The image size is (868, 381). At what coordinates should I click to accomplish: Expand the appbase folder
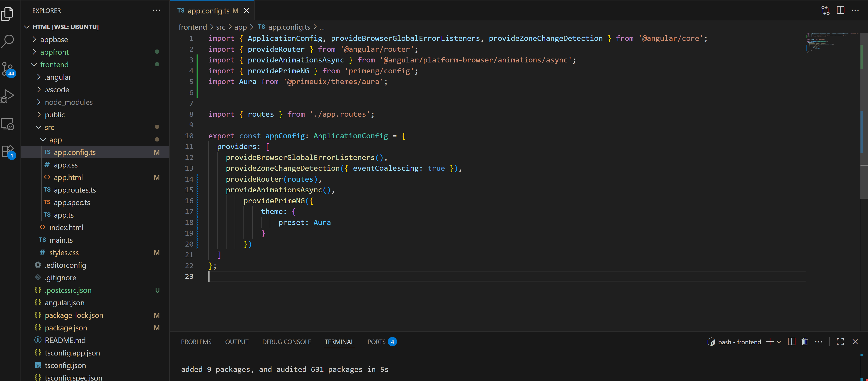point(54,40)
